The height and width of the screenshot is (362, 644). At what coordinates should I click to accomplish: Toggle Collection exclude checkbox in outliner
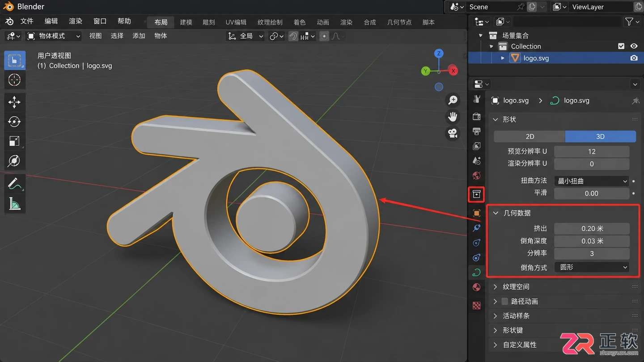(621, 46)
